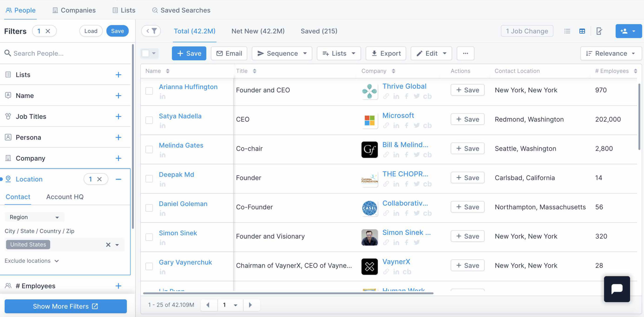Click Show More Filters button

(x=66, y=306)
